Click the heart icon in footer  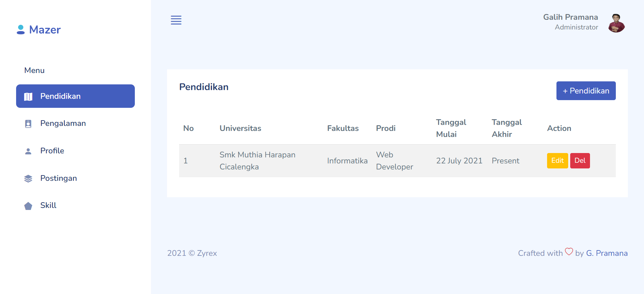pos(569,251)
